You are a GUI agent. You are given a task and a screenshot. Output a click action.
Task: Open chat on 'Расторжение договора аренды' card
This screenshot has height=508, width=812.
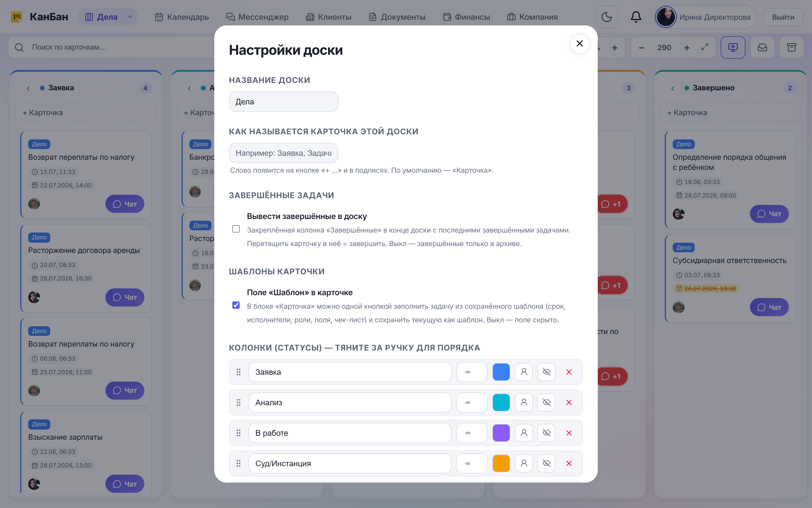coord(125,297)
